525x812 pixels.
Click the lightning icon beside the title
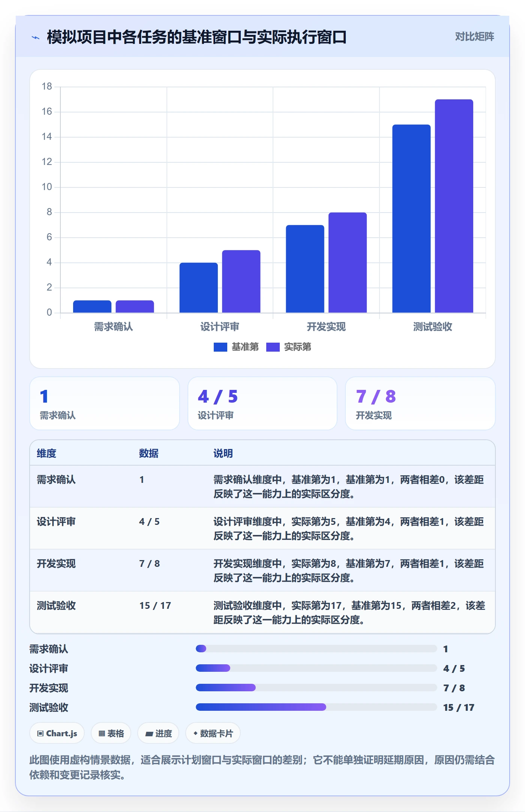[36, 37]
